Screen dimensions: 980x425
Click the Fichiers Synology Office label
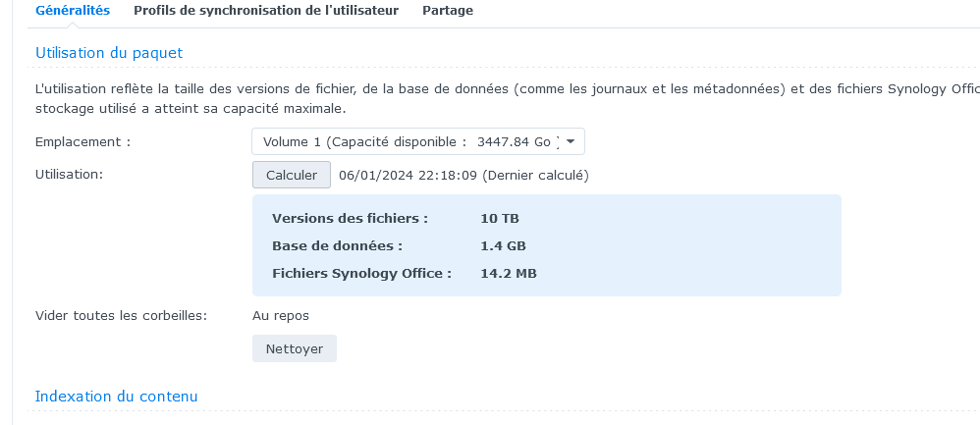point(361,273)
